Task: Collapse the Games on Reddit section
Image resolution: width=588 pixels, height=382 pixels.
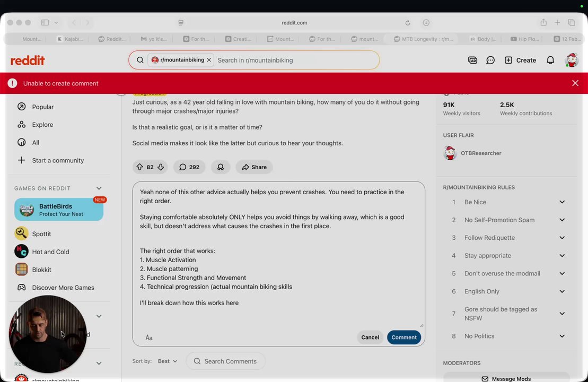Action: (x=99, y=188)
